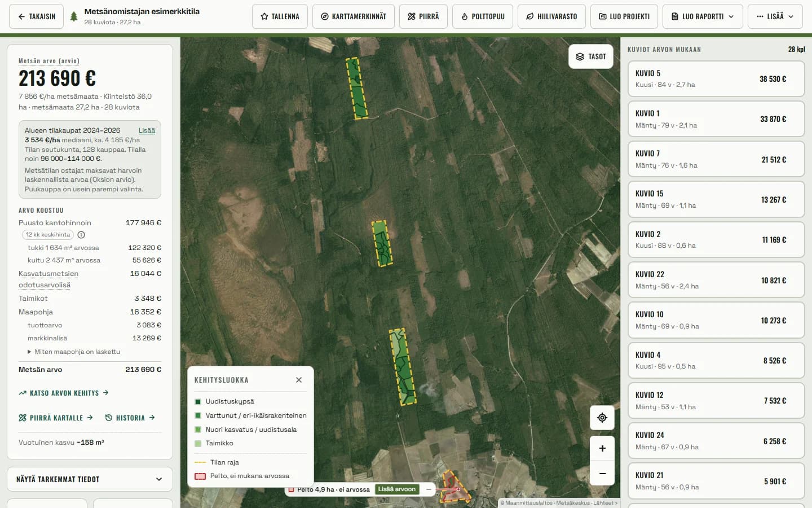812x508 pixels.
Task: Open the Luo raportti dropdown
Action: pos(703,16)
